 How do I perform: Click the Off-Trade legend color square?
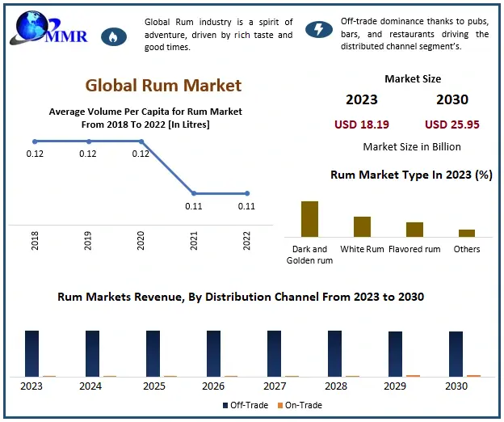click(x=224, y=405)
